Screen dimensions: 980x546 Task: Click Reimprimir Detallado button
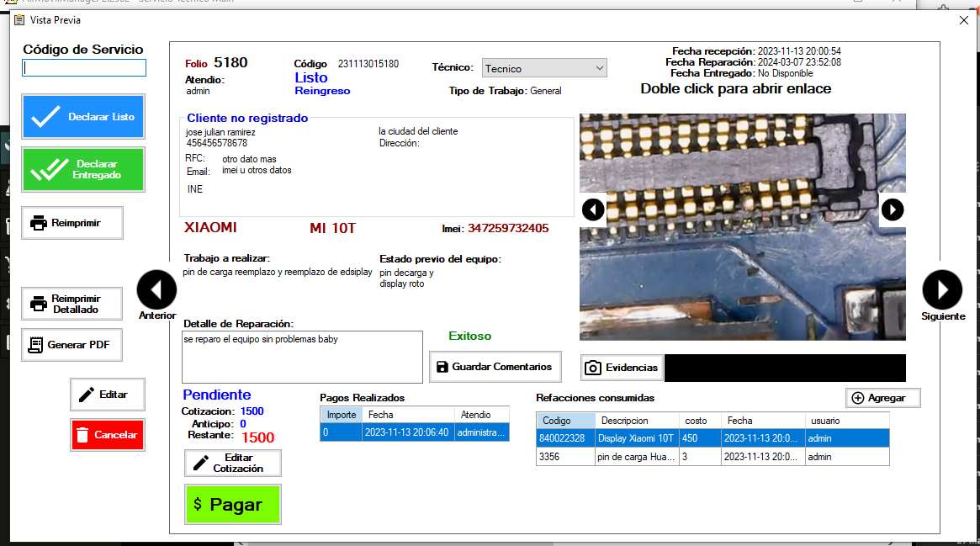(72, 304)
